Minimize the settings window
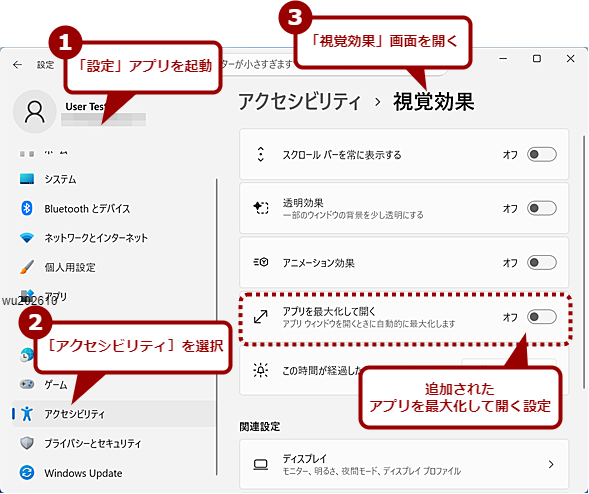589x494 pixels. coord(503,59)
